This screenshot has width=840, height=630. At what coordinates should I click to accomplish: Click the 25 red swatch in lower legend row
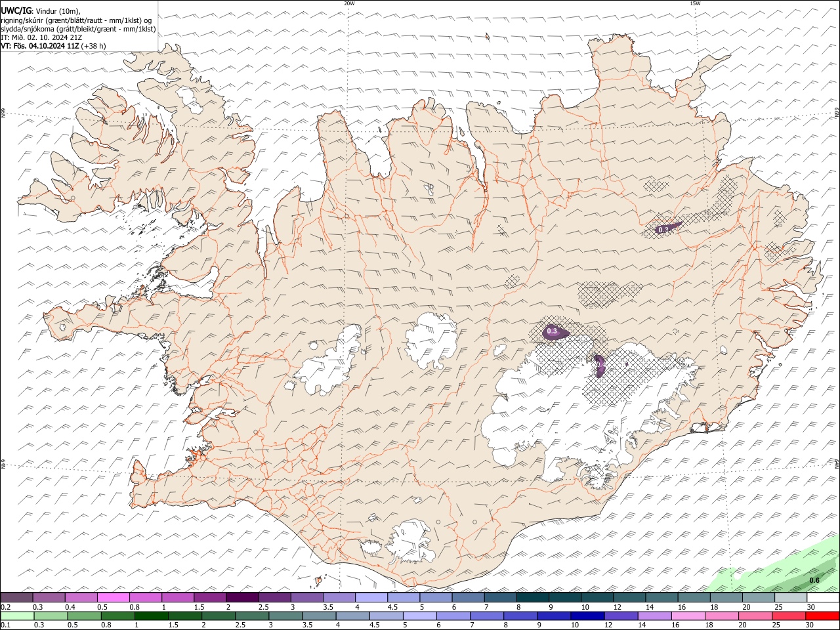pyautogui.click(x=787, y=616)
